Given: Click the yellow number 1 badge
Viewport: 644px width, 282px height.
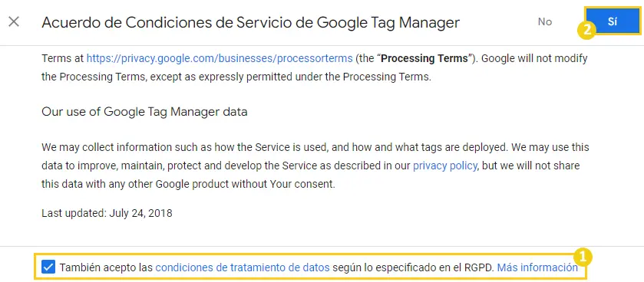Looking at the screenshot, I should pos(583,257).
